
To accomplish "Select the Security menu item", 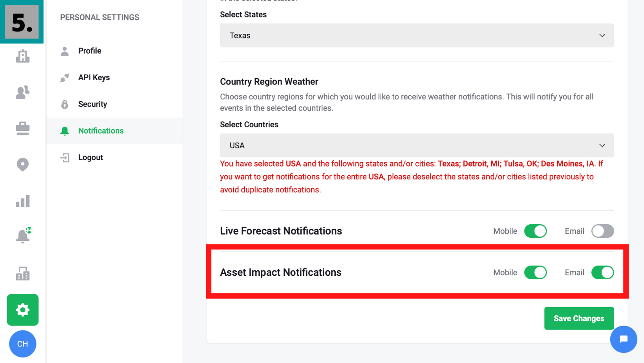I will pos(92,104).
